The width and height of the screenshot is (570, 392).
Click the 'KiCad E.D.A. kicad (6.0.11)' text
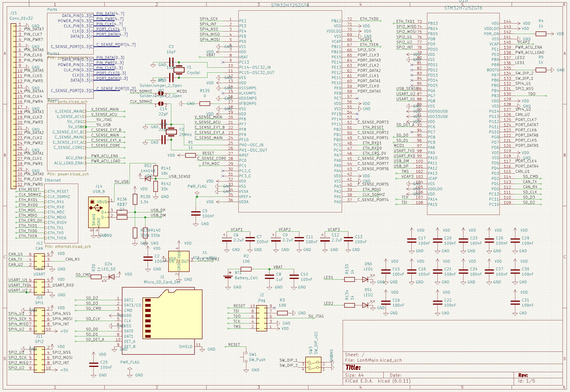[378, 381]
